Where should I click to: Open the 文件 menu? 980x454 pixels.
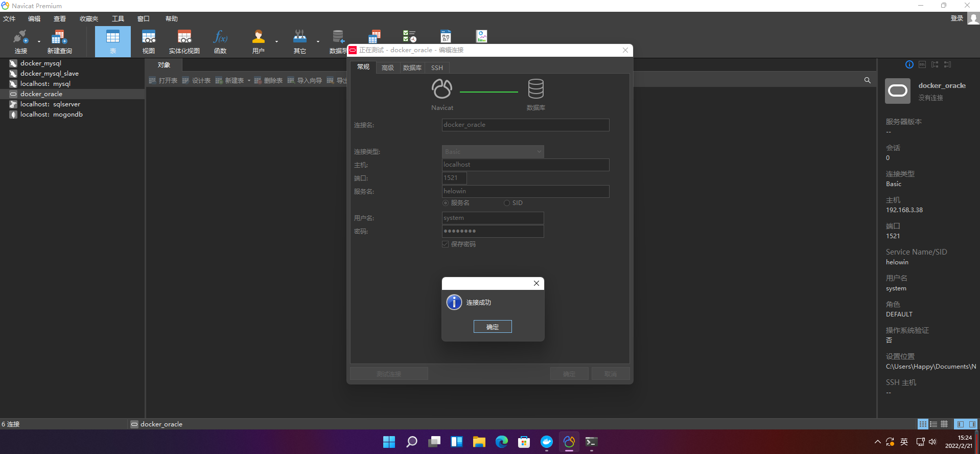(9, 19)
